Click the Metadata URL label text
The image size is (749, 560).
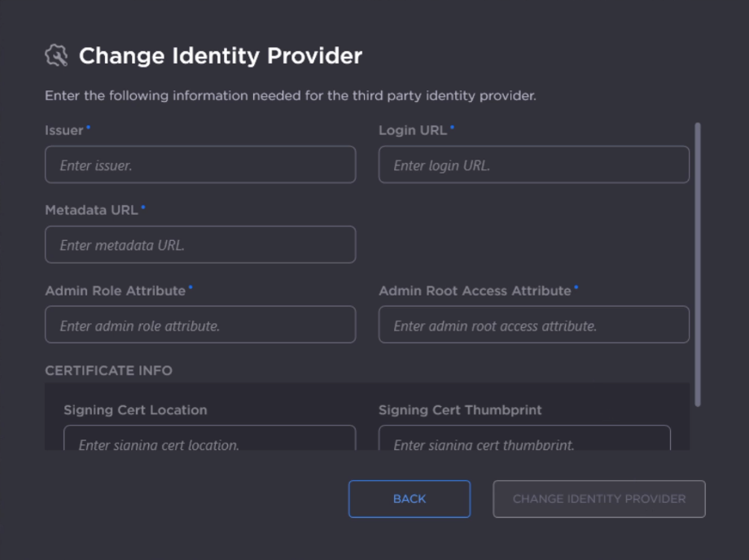pyautogui.click(x=91, y=210)
